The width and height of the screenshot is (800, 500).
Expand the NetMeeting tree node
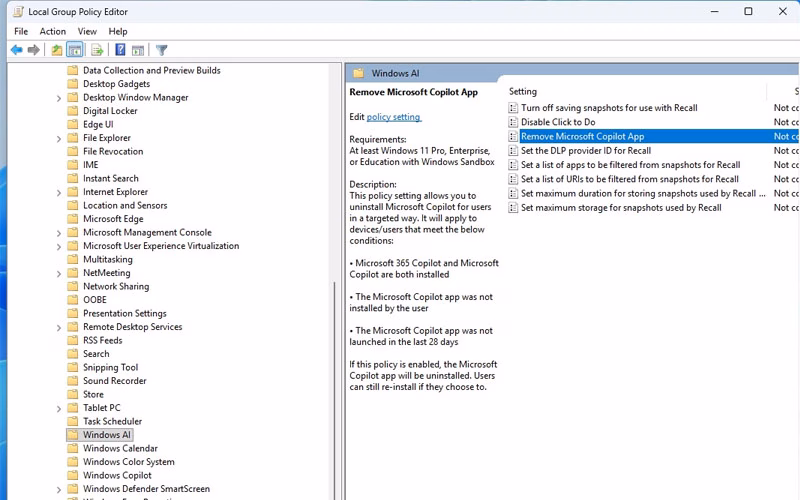[59, 274]
